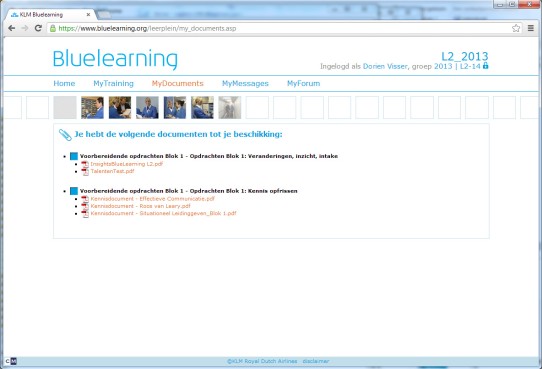The height and width of the screenshot is (369, 542).
Task: Close the KLM Bluelearning tab
Action: pos(88,15)
